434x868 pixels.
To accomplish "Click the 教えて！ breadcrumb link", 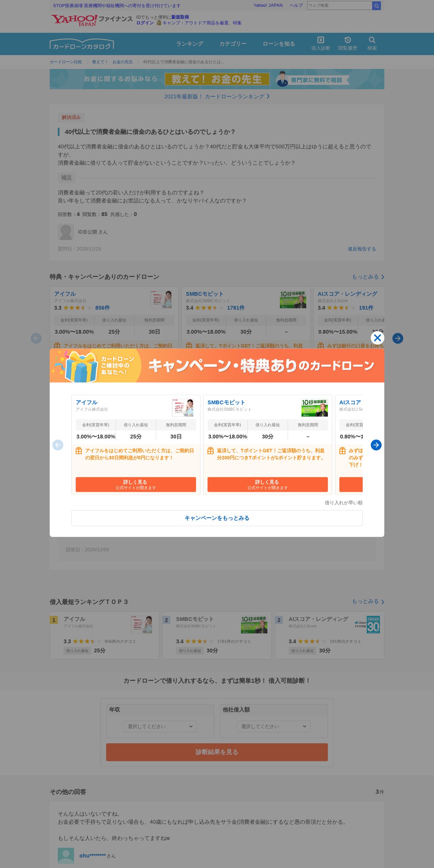I will click(100, 62).
